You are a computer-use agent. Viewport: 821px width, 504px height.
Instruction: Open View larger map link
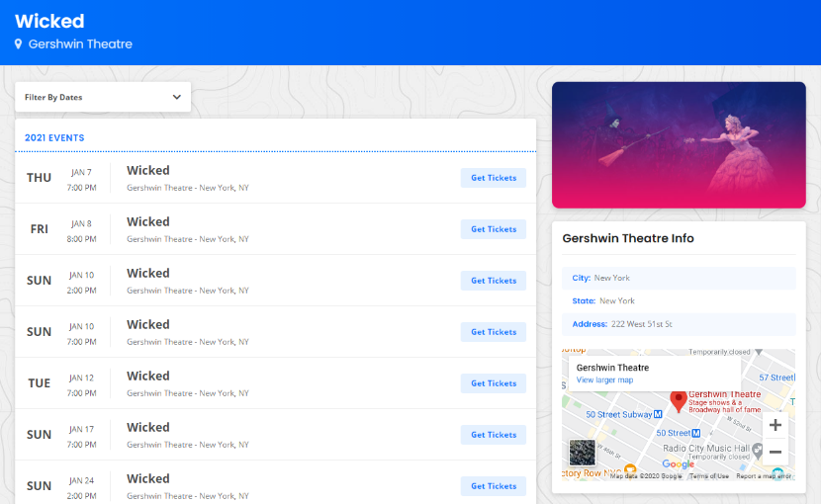[604, 379]
